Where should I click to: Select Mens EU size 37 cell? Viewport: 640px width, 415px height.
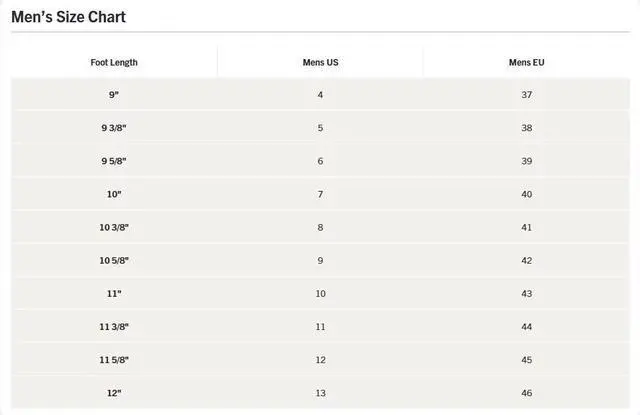pos(526,95)
